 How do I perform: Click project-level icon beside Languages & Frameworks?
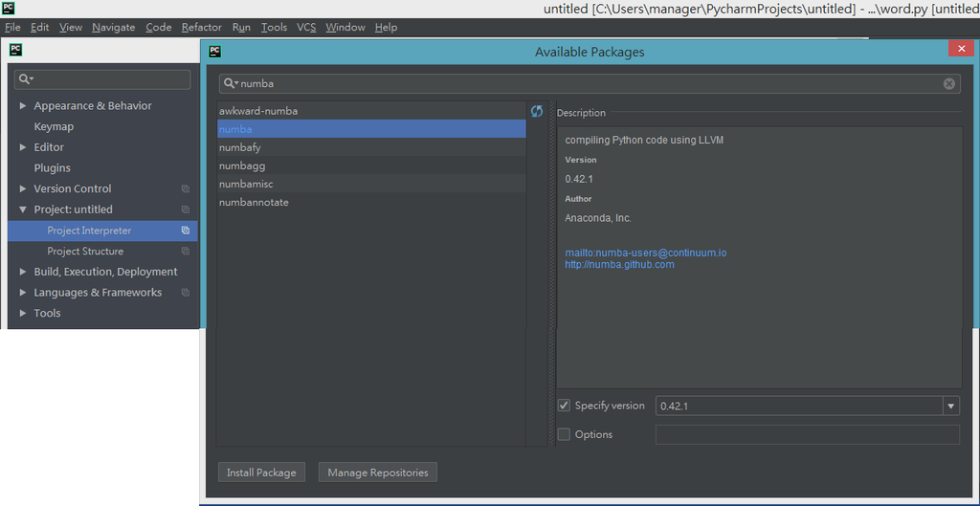point(185,293)
